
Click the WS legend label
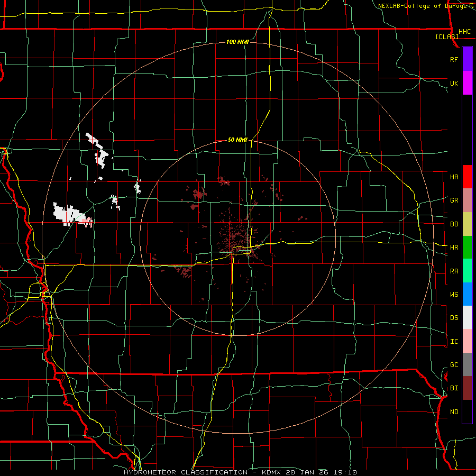click(454, 295)
